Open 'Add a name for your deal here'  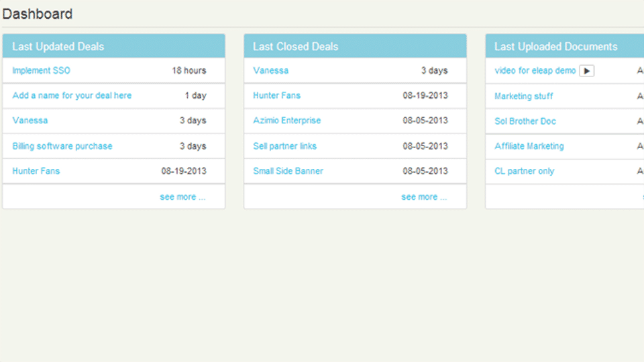point(72,96)
